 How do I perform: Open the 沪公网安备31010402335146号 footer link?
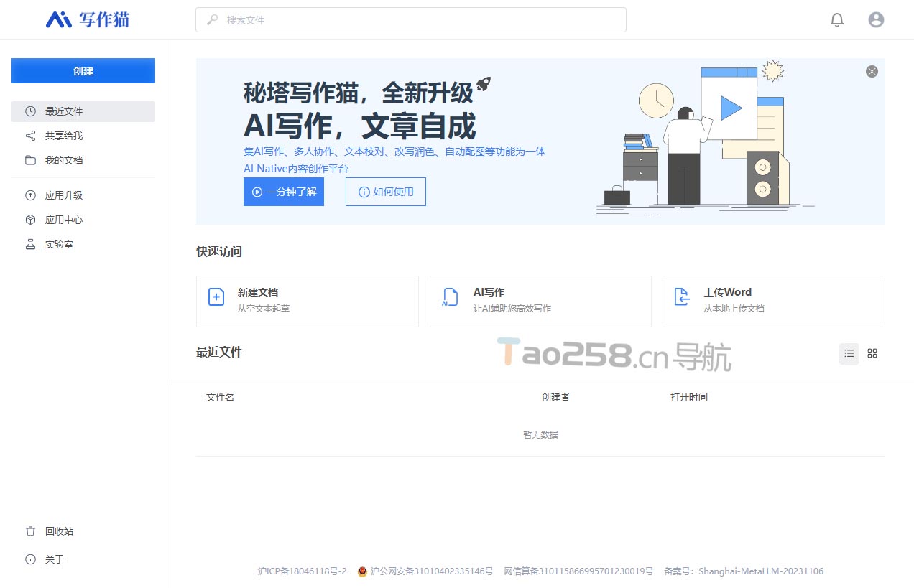click(425, 571)
